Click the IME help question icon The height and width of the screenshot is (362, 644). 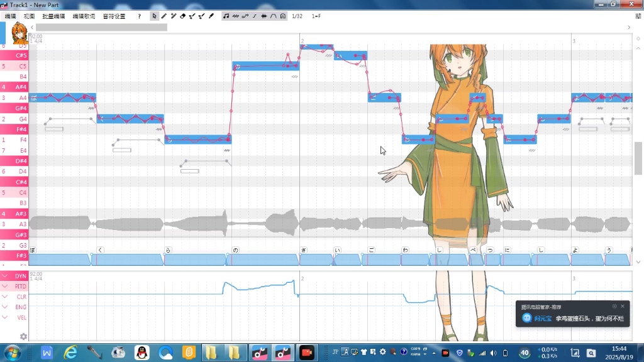[404, 352]
